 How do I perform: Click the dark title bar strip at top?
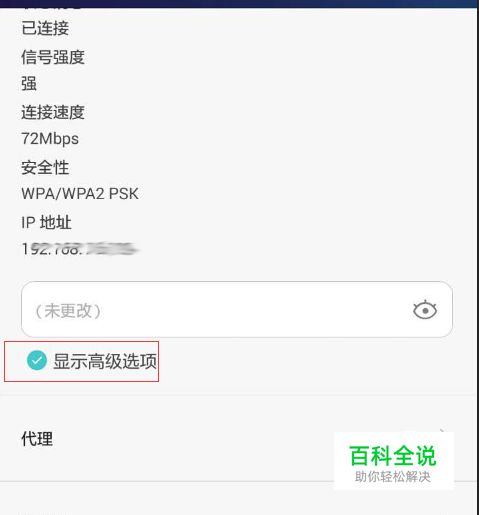(x=239, y=4)
